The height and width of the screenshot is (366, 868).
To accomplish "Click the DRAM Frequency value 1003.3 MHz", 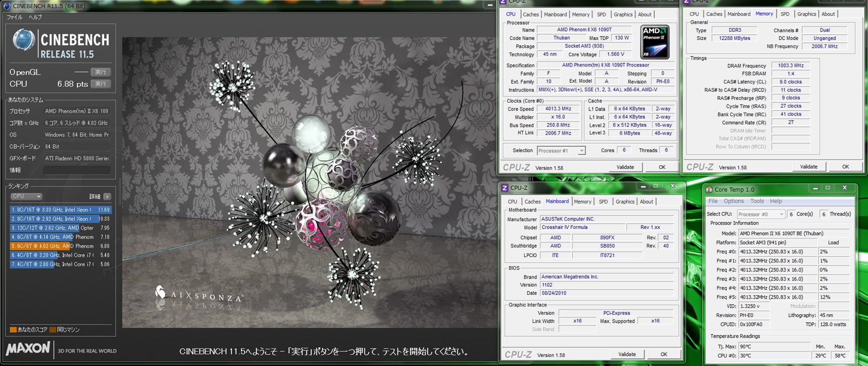I will [x=791, y=65].
